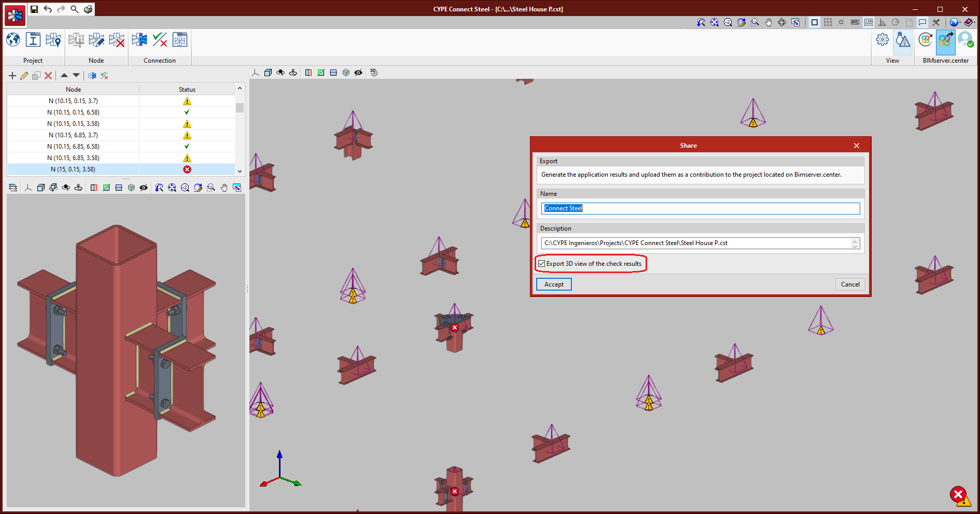Open the blue globe dropdown in top-right corner

(x=955, y=22)
